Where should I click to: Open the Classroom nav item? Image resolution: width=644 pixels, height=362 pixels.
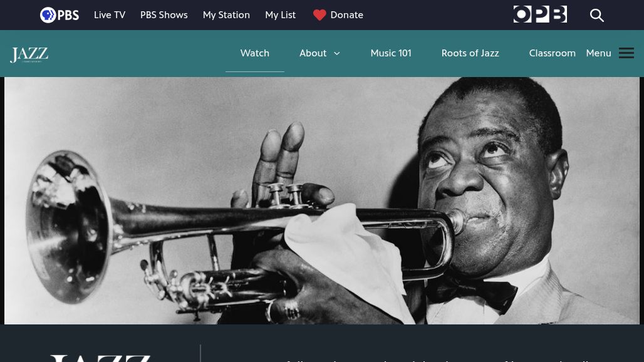pos(552,53)
